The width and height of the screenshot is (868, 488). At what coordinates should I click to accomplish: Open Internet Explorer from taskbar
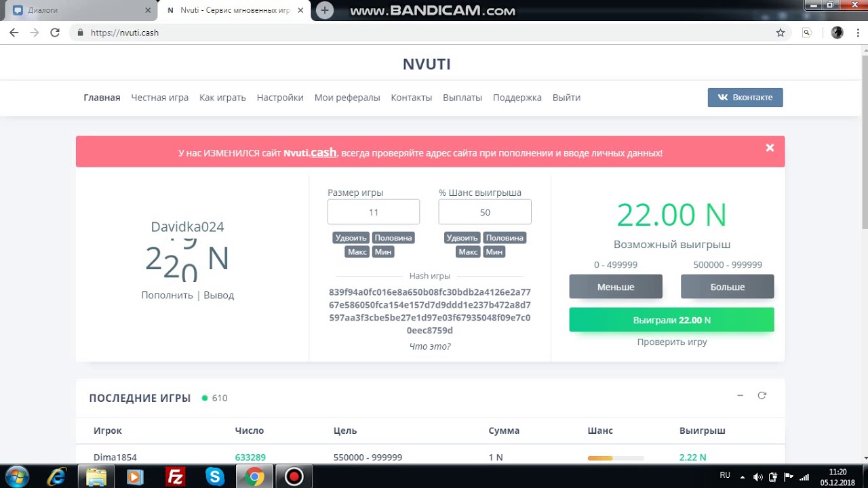[57, 476]
